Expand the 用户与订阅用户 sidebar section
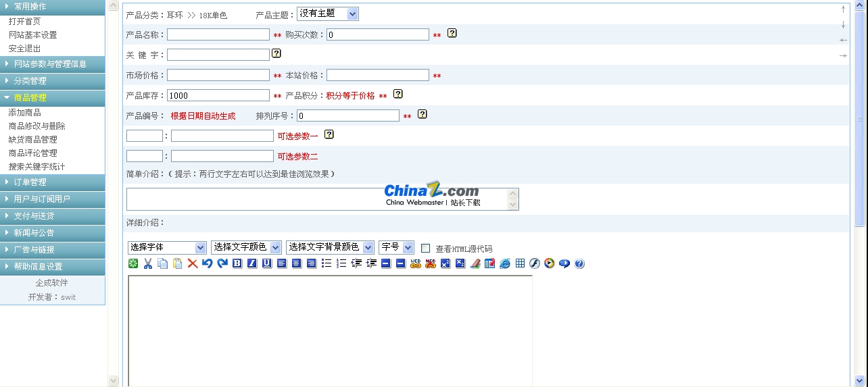The image size is (868, 387). tap(53, 199)
